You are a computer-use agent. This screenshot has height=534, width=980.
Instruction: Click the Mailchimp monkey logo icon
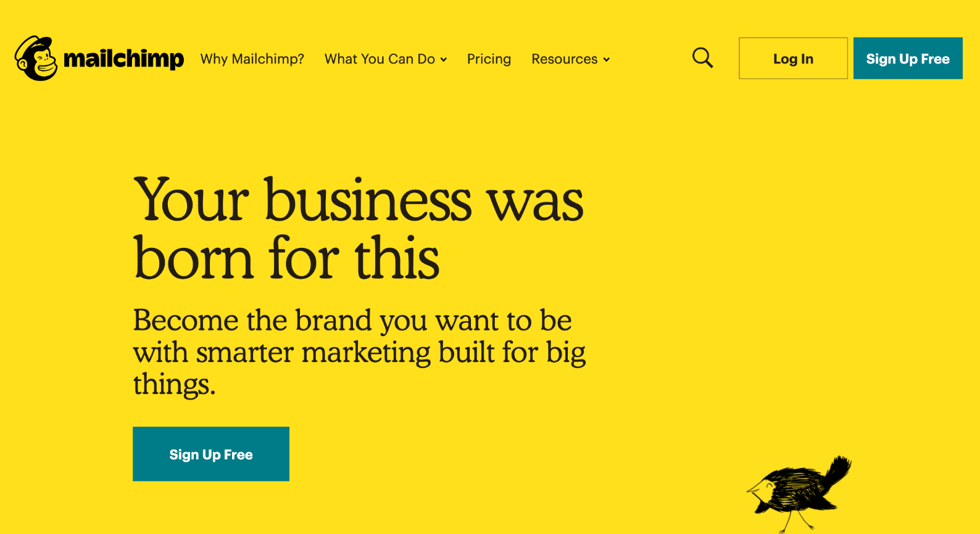(x=35, y=58)
